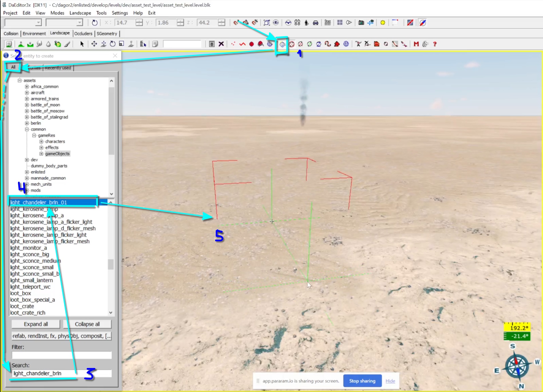Click the red question mark help icon
This screenshot has height=392, width=543.
click(435, 44)
